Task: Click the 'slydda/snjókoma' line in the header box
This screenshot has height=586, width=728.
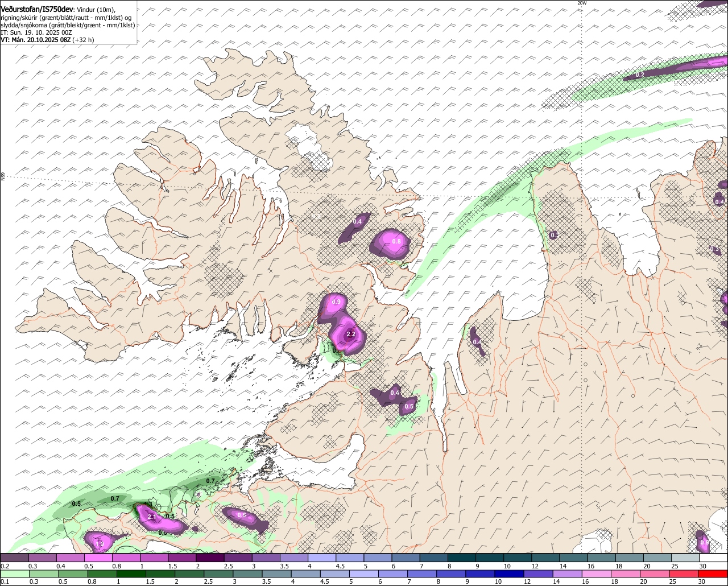Action: point(68,25)
